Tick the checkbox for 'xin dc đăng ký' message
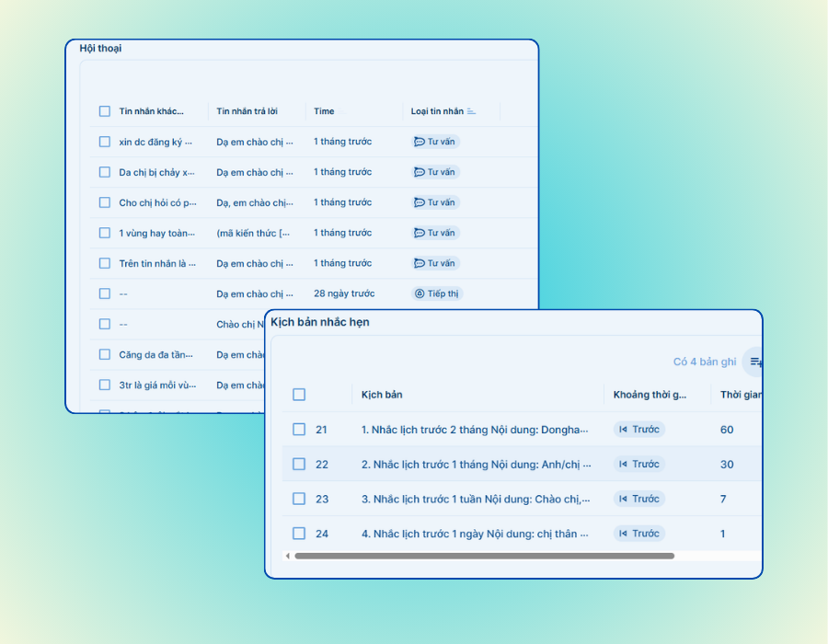The image size is (828, 644). click(x=105, y=142)
